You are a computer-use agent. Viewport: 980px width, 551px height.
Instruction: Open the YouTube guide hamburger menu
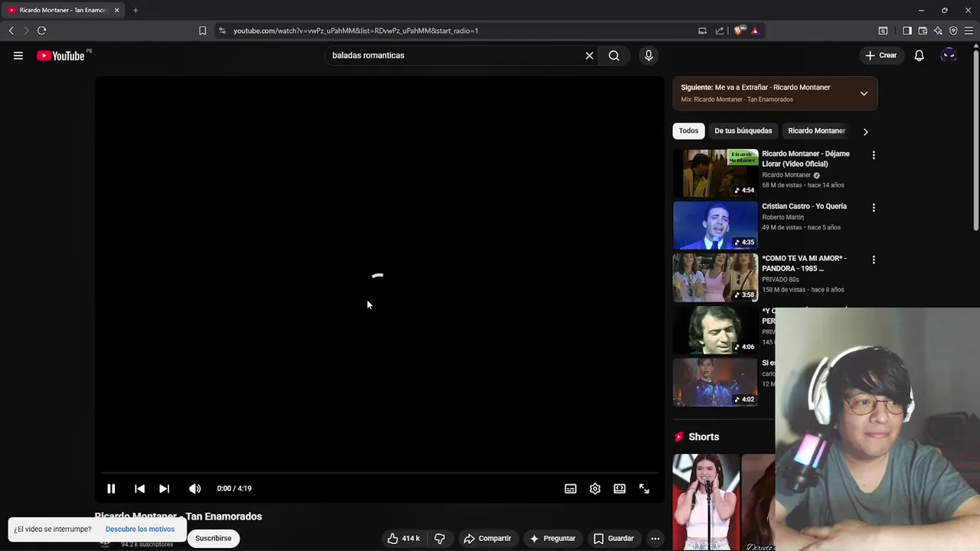(18, 55)
